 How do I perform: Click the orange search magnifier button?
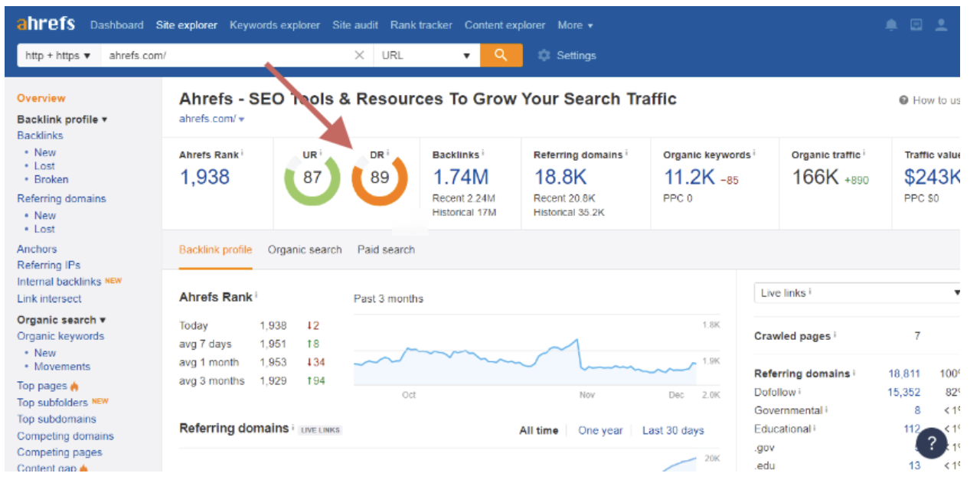[501, 55]
